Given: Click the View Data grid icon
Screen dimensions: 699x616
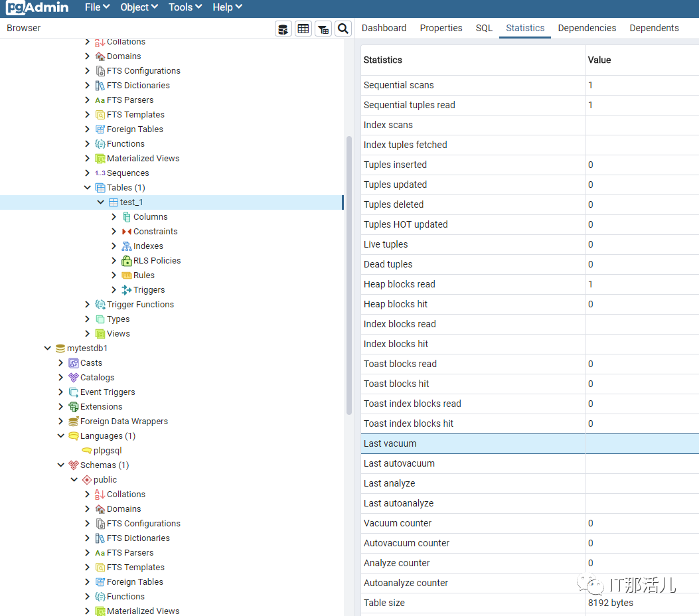Looking at the screenshot, I should coord(303,29).
